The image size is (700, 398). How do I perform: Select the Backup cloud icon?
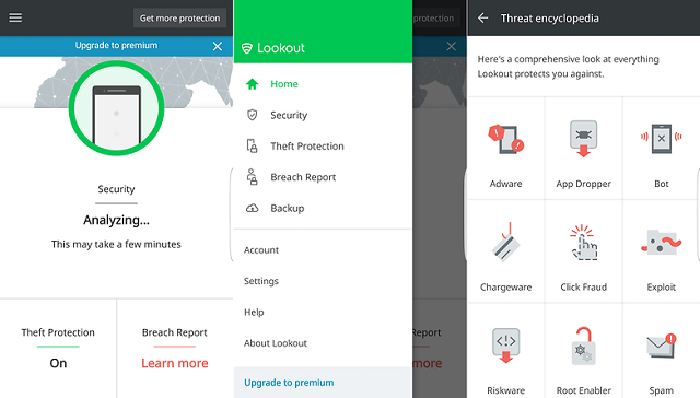(x=252, y=208)
